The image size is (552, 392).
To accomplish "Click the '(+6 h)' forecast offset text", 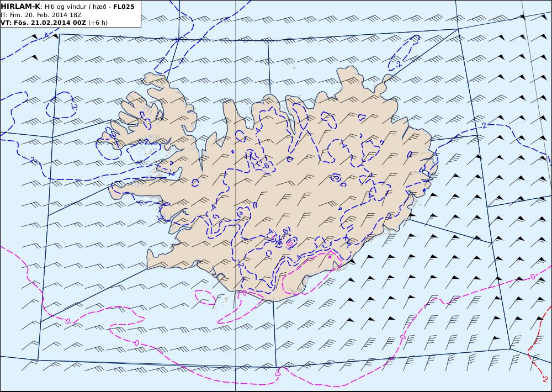I will pos(98,23).
